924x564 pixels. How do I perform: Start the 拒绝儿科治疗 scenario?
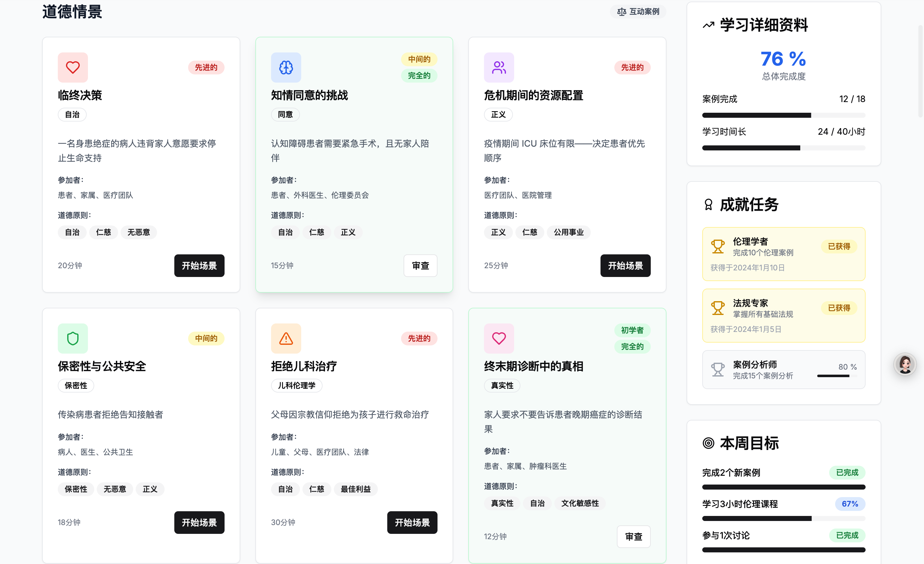tap(412, 522)
